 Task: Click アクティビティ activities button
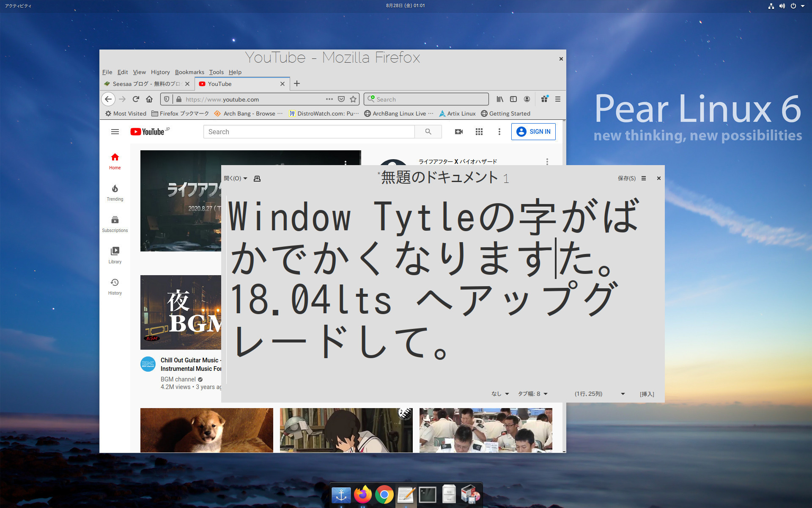18,6
